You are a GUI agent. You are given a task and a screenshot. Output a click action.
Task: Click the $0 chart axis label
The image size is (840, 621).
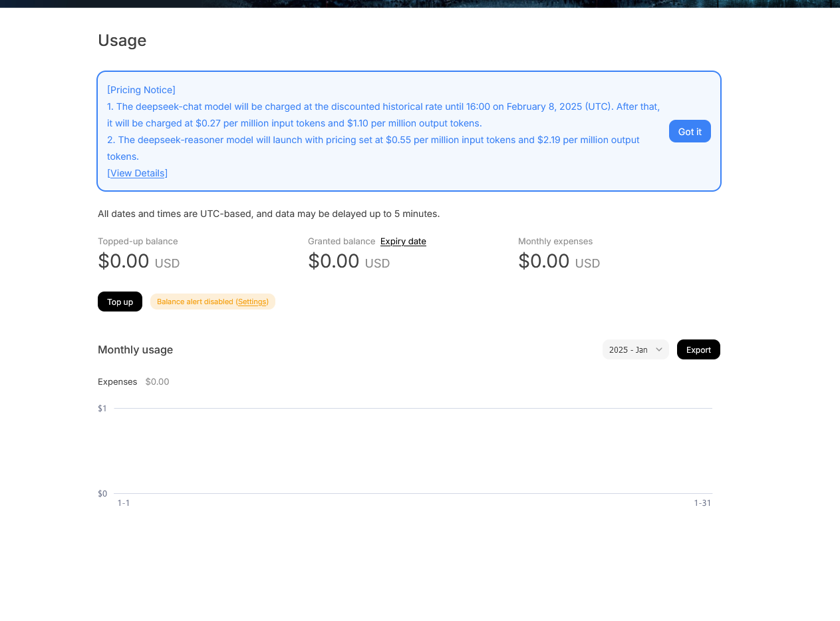102,493
